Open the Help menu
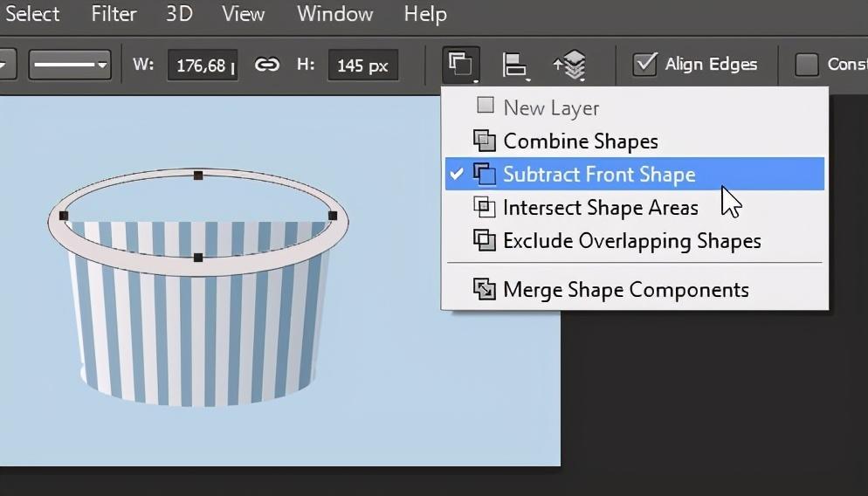868x496 pixels. pyautogui.click(x=425, y=14)
